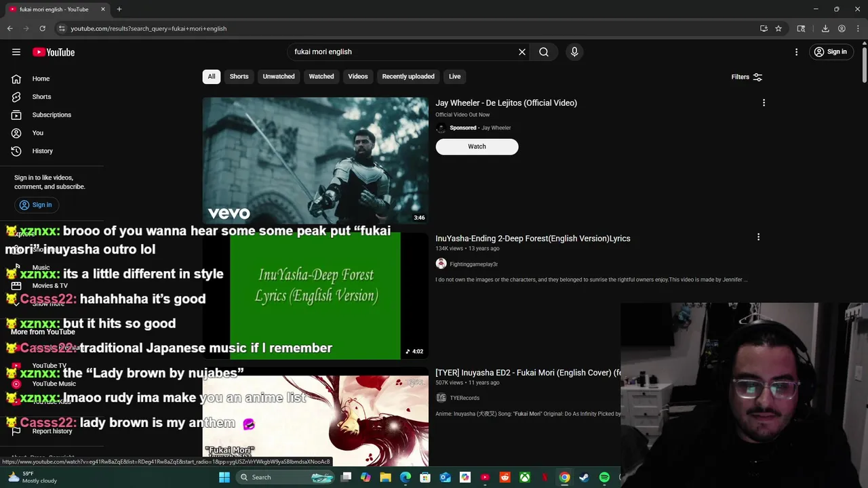Open the Jay Wheeler - De Lejitos title
The width and height of the screenshot is (868, 488).
point(506,103)
